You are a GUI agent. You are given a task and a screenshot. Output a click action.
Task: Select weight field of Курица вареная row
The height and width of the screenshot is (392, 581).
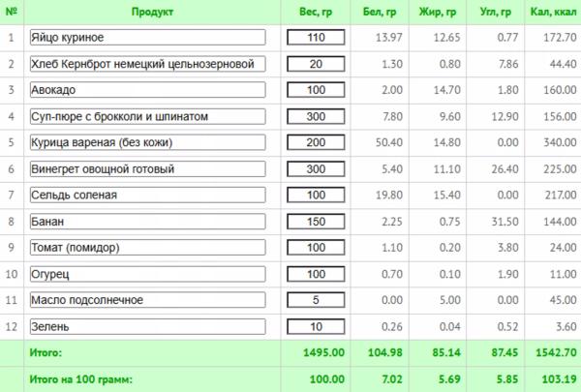click(x=316, y=142)
